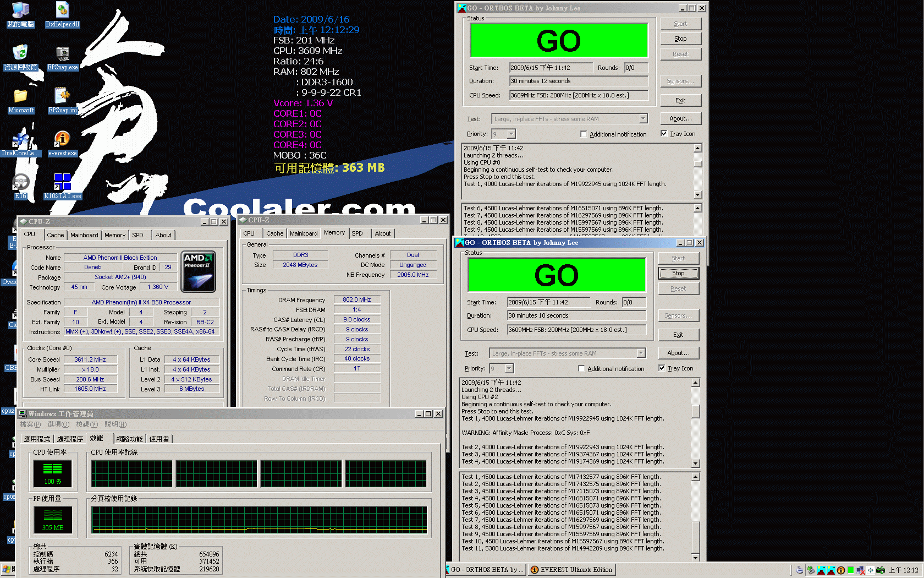Open the SPD tab in the CPU-Z Memory window
The width and height of the screenshot is (924, 578).
(x=357, y=233)
